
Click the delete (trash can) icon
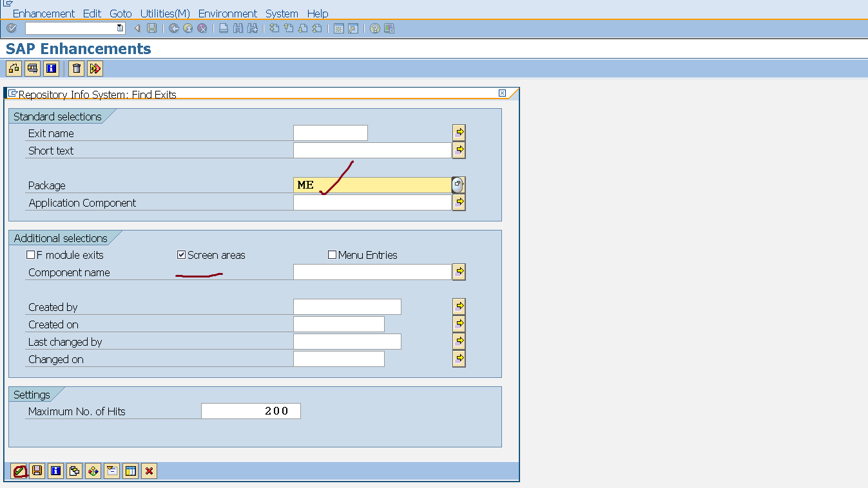[x=75, y=68]
